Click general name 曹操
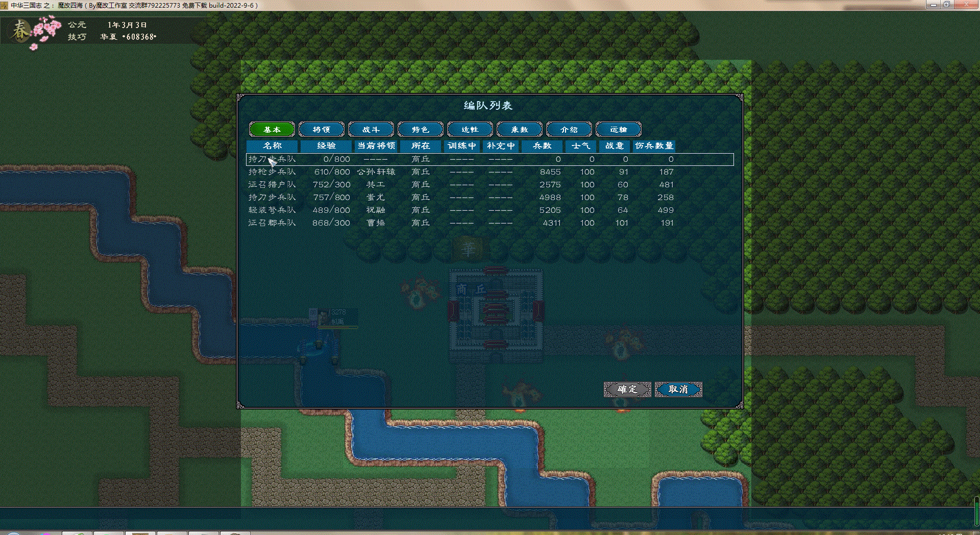This screenshot has width=980, height=535. point(376,223)
